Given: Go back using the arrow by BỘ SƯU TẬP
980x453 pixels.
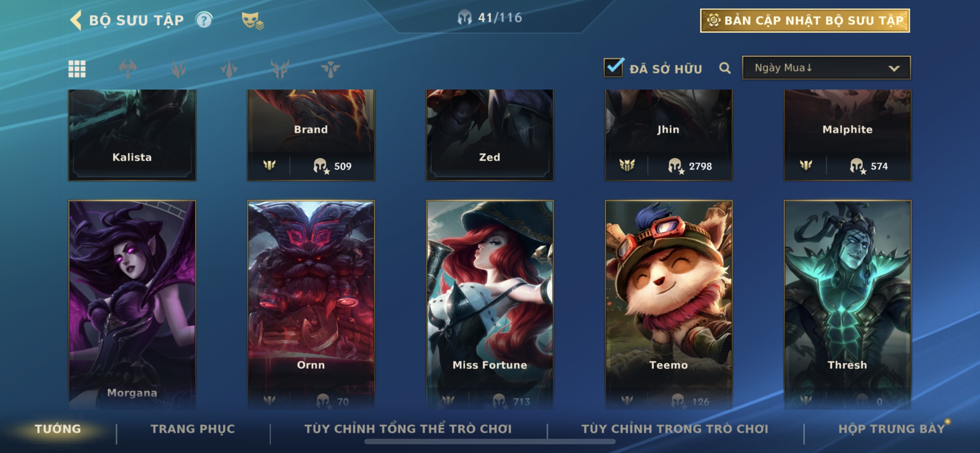Looking at the screenshot, I should coord(76,20).
